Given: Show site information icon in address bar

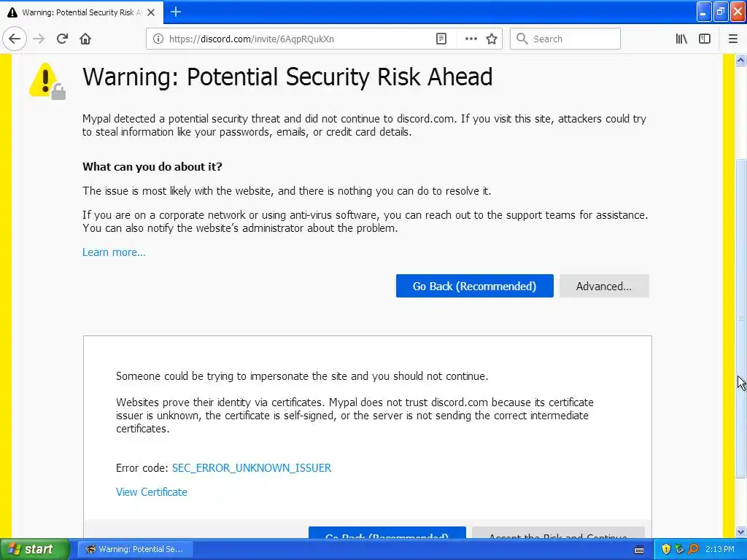Looking at the screenshot, I should pyautogui.click(x=158, y=39).
